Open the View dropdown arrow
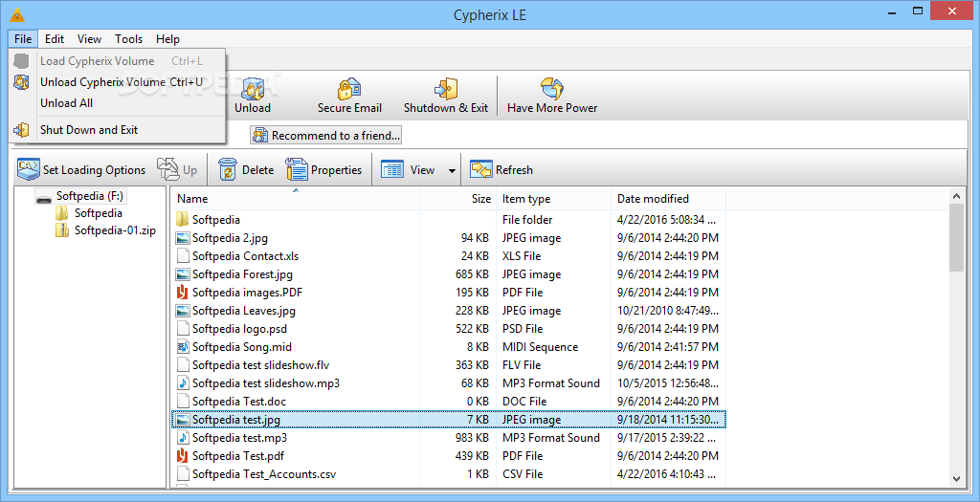Viewport: 980px width, 502px height. point(452,170)
